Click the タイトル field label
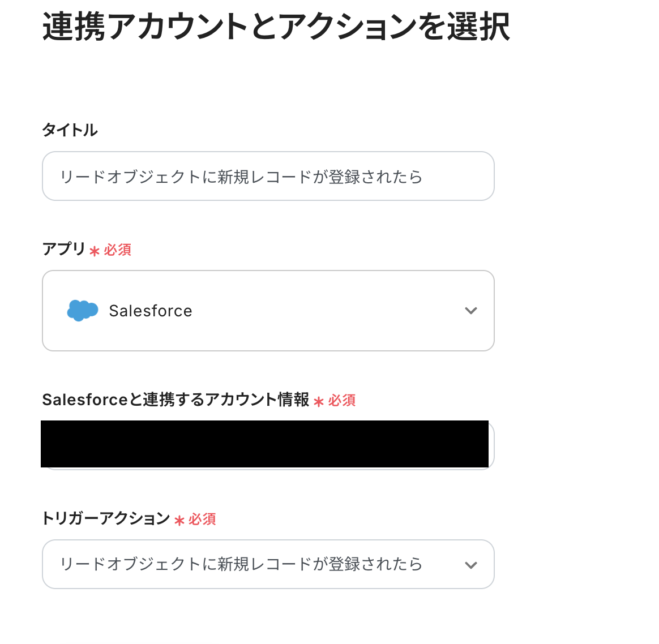This screenshot has width=659, height=644. click(x=70, y=130)
